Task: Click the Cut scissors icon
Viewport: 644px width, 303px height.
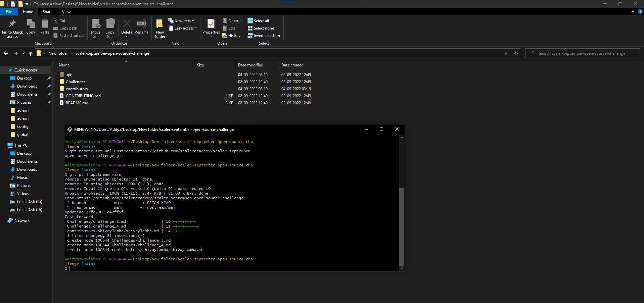Action: [x=56, y=21]
